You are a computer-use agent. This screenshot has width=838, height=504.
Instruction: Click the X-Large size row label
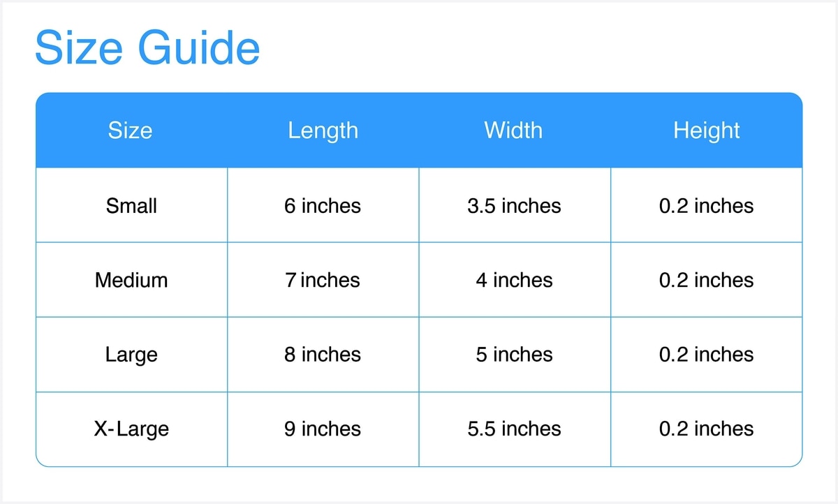[x=131, y=429]
